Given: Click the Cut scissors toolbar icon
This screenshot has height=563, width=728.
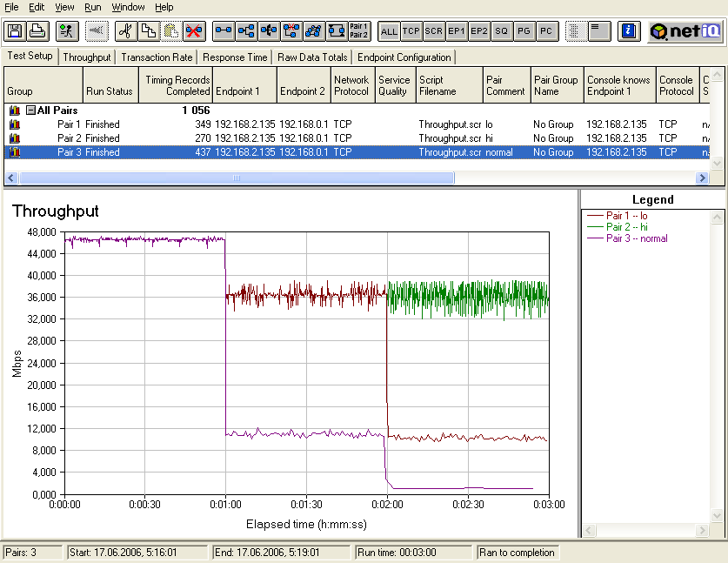Looking at the screenshot, I should 126,31.
